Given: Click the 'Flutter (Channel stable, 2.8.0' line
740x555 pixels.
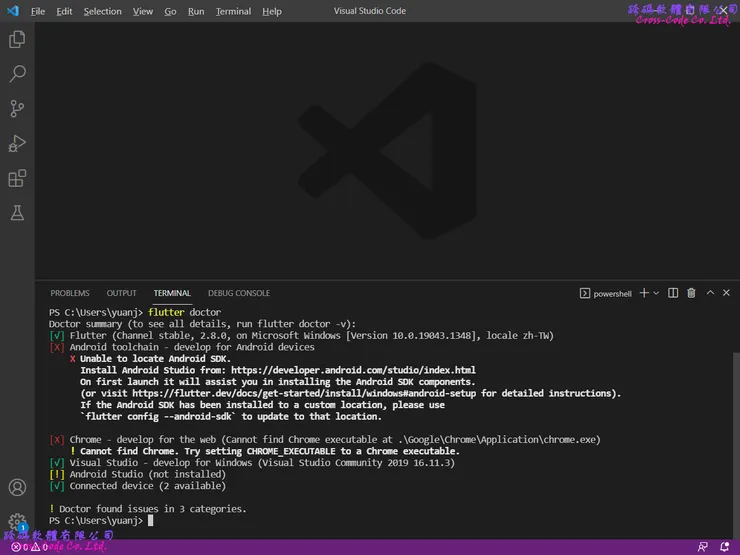Looking at the screenshot, I should (x=301, y=336).
